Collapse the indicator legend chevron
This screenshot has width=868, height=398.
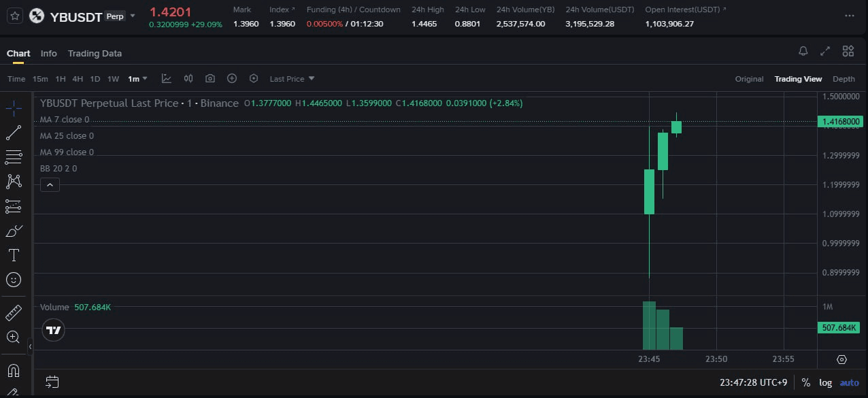50,184
